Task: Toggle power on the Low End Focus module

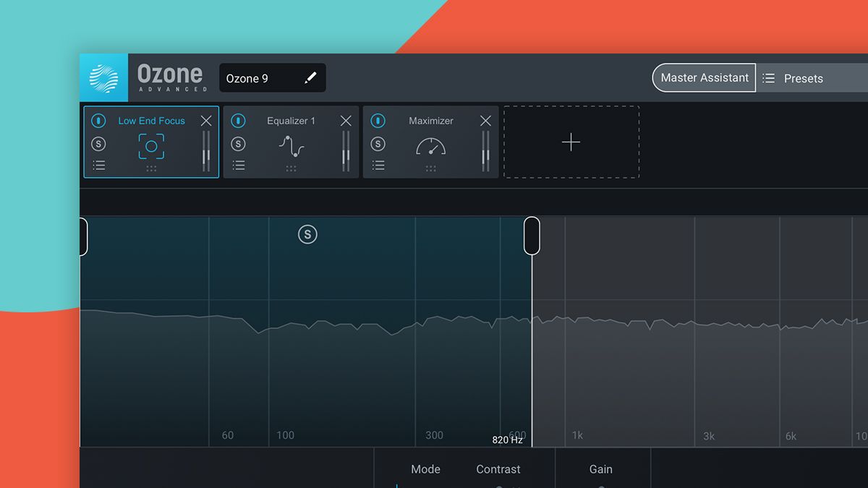Action: tap(99, 121)
